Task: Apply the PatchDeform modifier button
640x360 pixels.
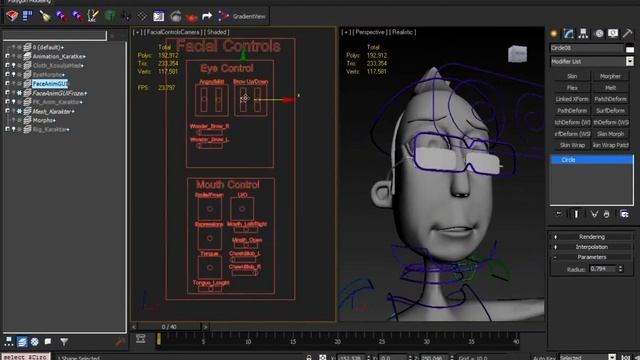Action: tap(610, 99)
